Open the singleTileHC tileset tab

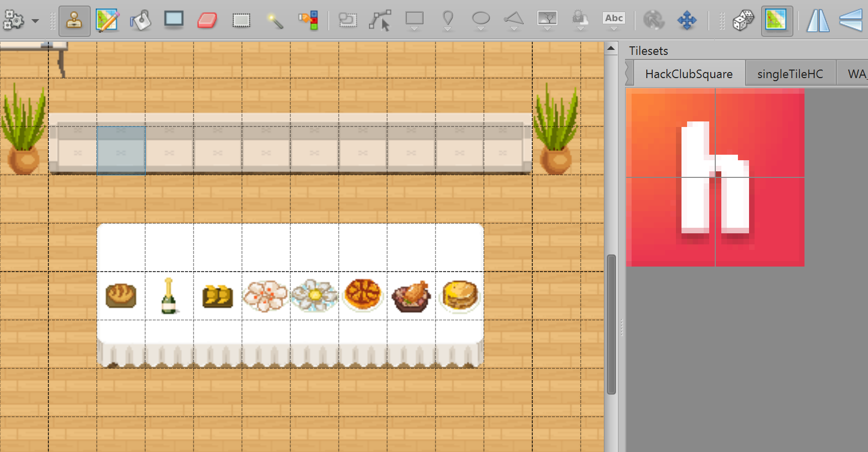click(790, 74)
